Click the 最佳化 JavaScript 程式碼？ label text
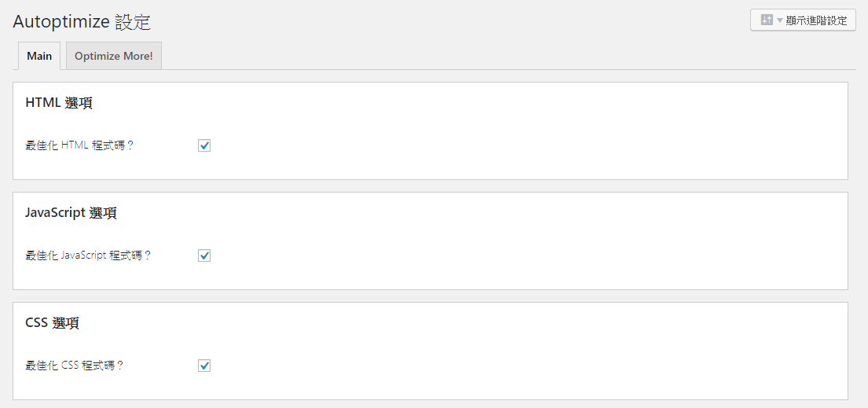The width and height of the screenshot is (868, 408). pos(89,255)
